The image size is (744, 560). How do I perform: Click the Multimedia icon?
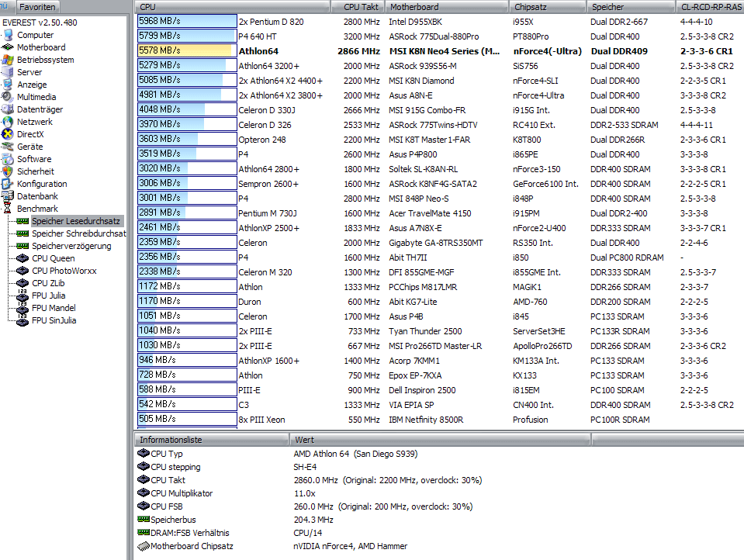point(8,97)
